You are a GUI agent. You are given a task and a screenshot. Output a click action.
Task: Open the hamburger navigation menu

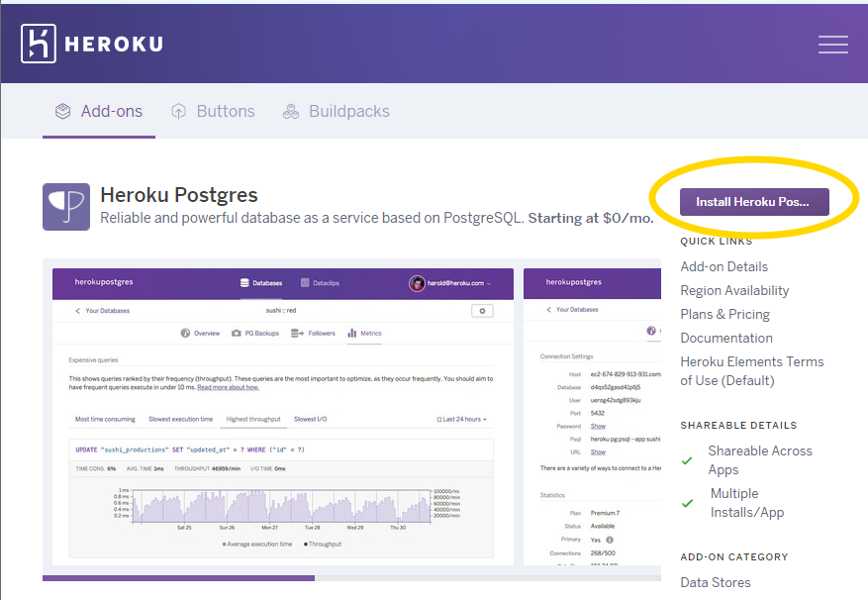832,43
